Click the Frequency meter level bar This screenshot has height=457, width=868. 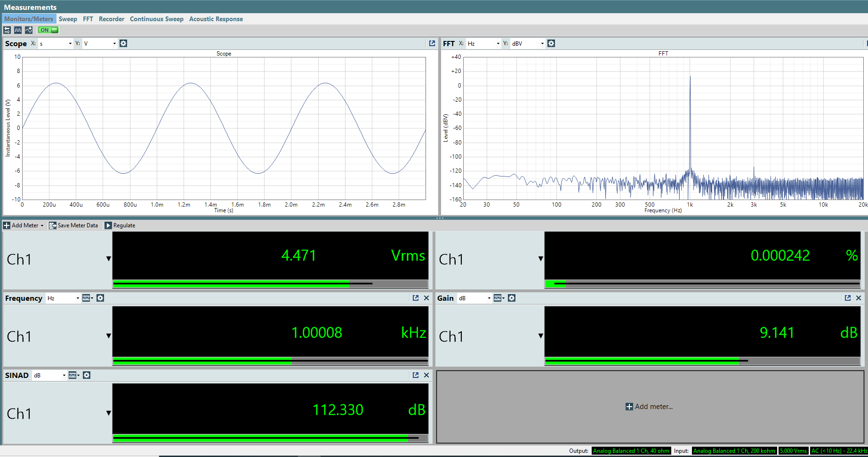pyautogui.click(x=270, y=361)
